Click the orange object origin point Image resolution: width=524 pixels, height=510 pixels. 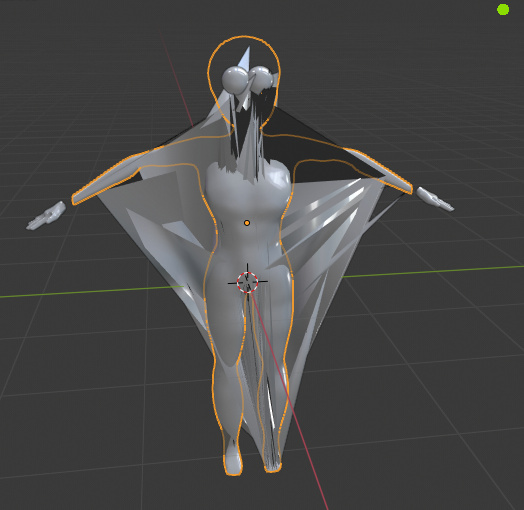point(247,223)
